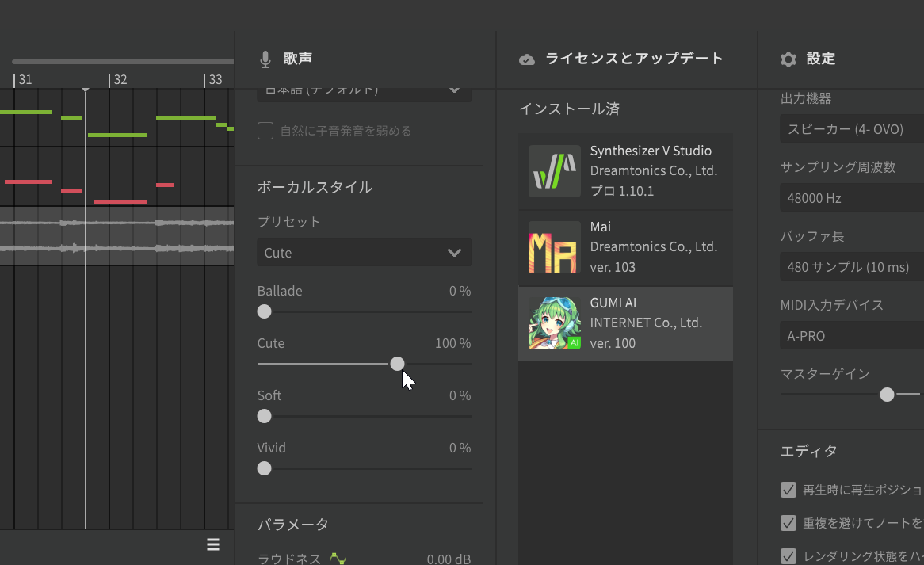This screenshot has height=565, width=924.
Task: Click the パラメータ section heading
Action: 293,525
